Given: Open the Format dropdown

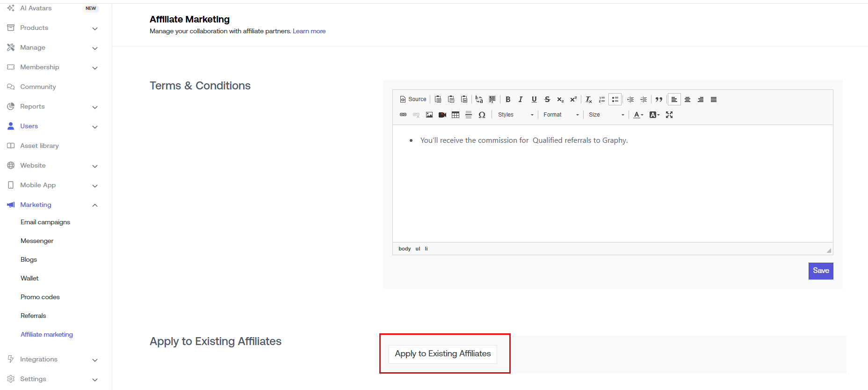Looking at the screenshot, I should 561,115.
